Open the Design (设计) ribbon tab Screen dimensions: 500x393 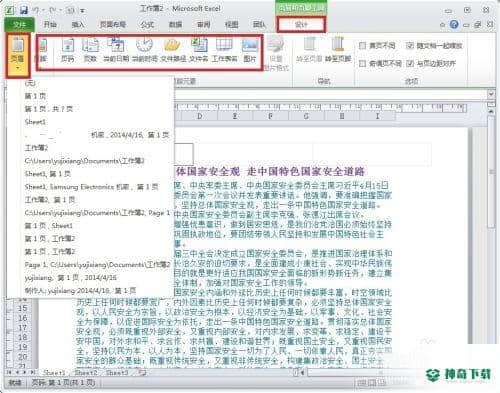coord(301,24)
